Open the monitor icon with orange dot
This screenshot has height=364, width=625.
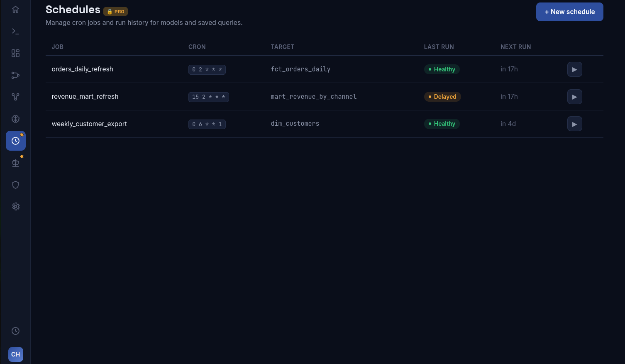point(15,163)
